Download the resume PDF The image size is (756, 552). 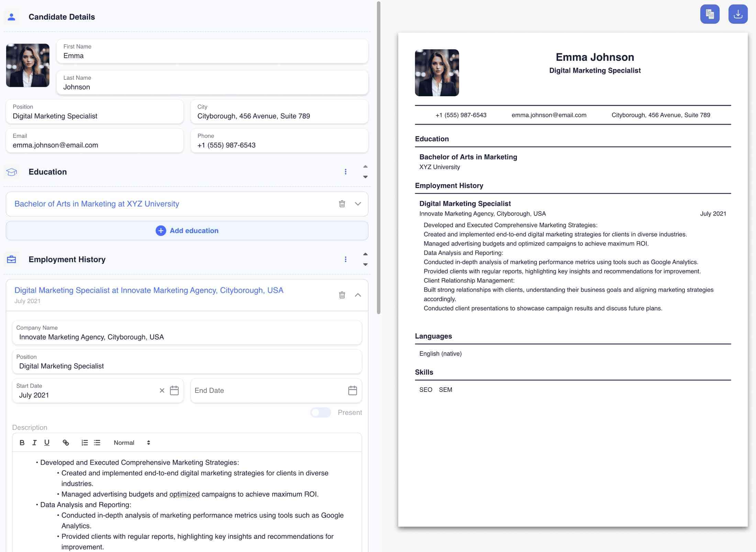point(737,14)
